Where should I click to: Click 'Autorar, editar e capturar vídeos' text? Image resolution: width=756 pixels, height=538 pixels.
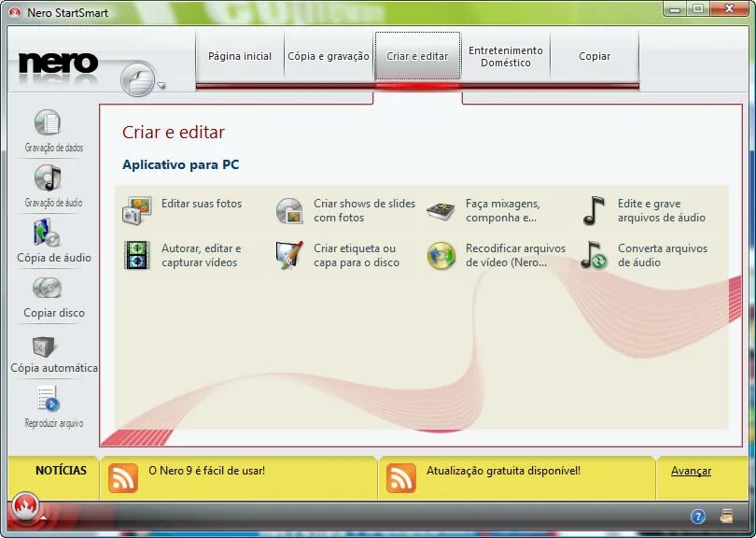(x=201, y=255)
